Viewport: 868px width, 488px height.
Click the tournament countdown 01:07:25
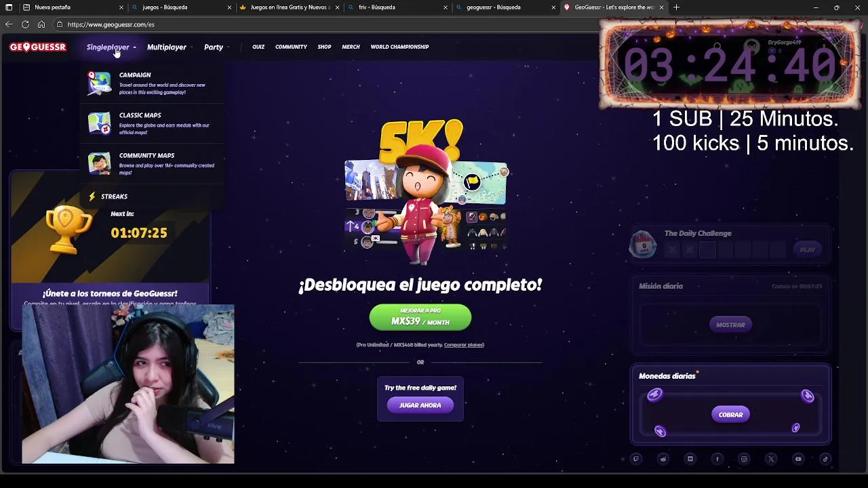139,233
